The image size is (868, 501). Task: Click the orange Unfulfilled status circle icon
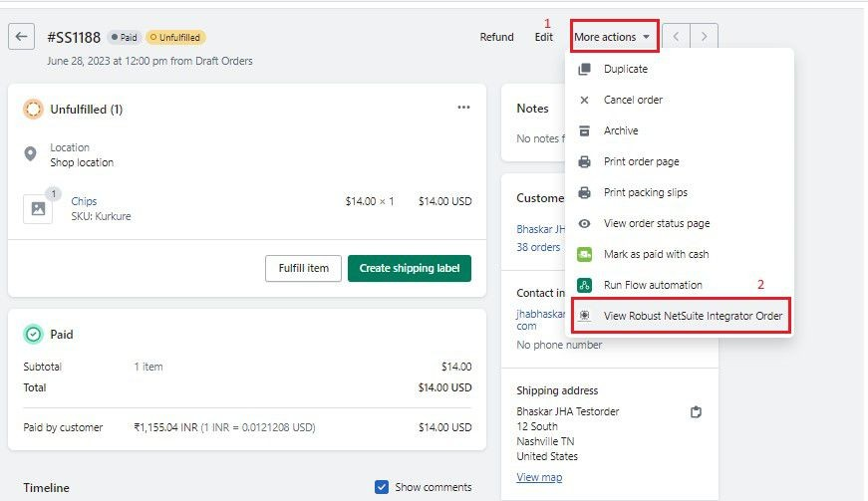[33, 109]
